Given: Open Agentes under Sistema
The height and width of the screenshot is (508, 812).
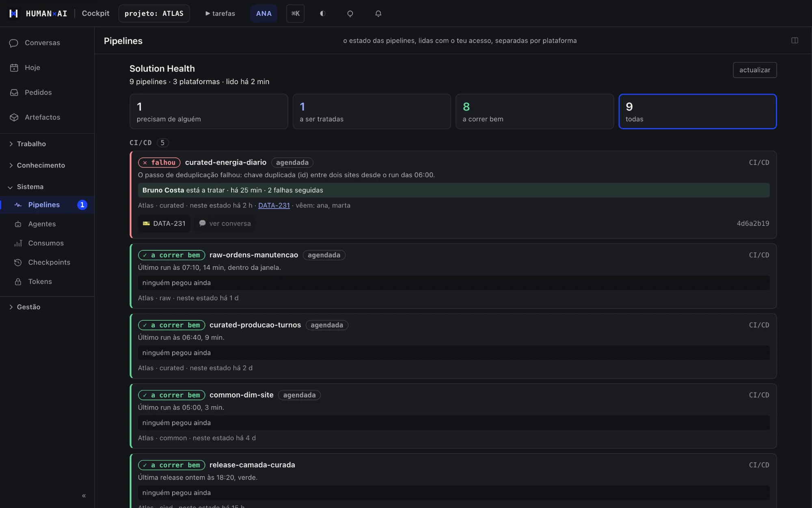Looking at the screenshot, I should coord(47,224).
